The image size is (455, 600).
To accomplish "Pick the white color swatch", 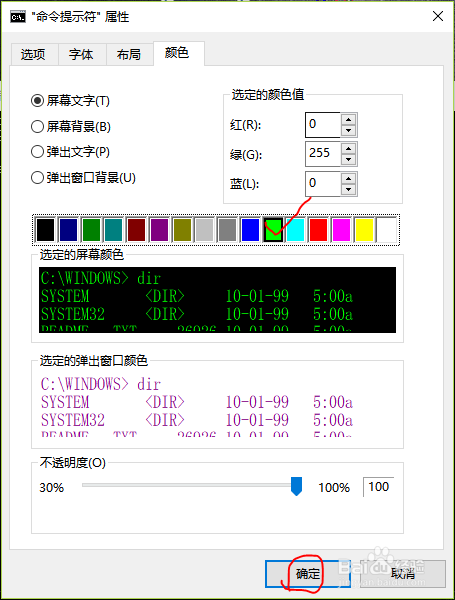I will pyautogui.click(x=387, y=230).
